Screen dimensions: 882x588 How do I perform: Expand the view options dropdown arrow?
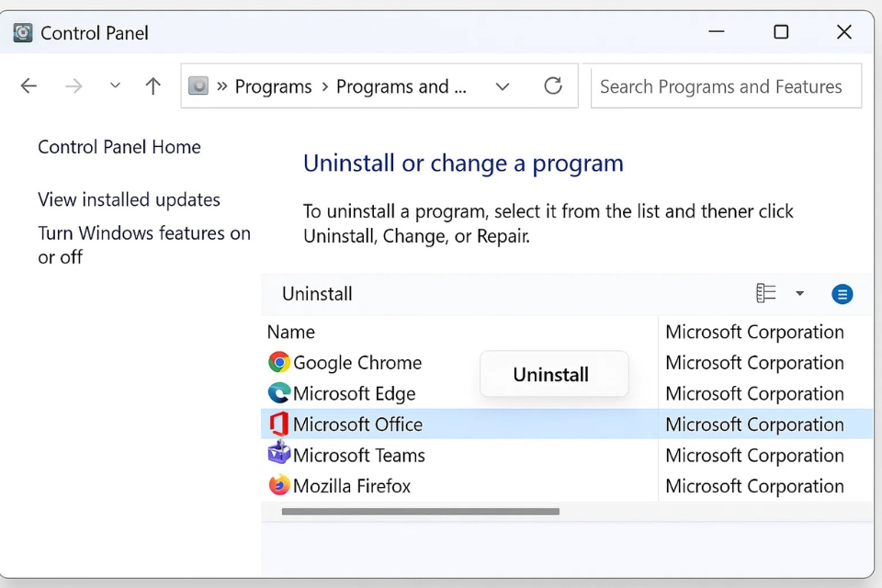799,294
